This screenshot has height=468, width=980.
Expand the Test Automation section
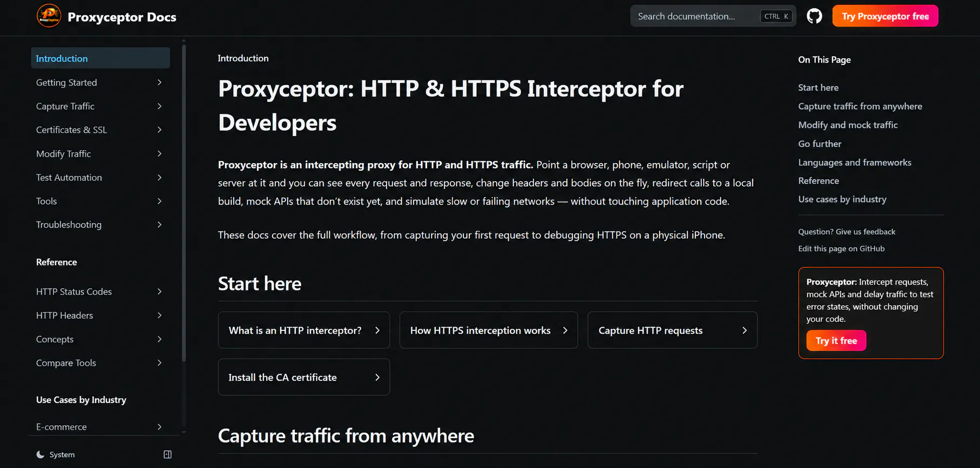coord(100,178)
